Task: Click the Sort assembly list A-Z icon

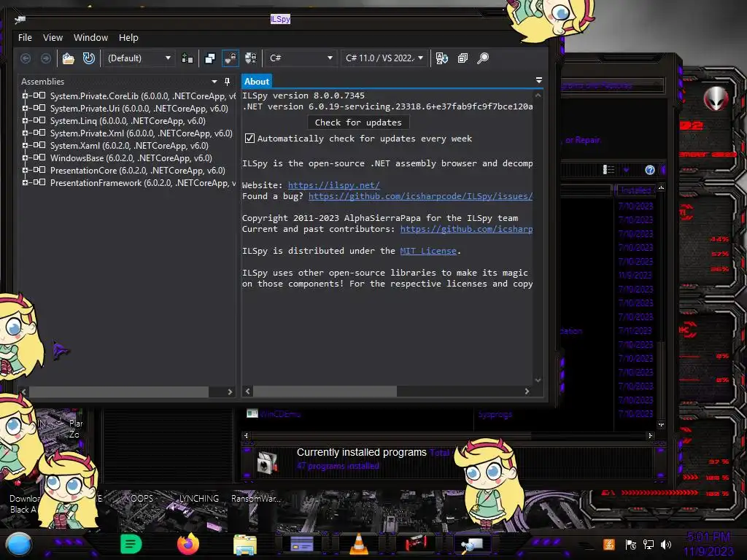Action: coord(442,58)
